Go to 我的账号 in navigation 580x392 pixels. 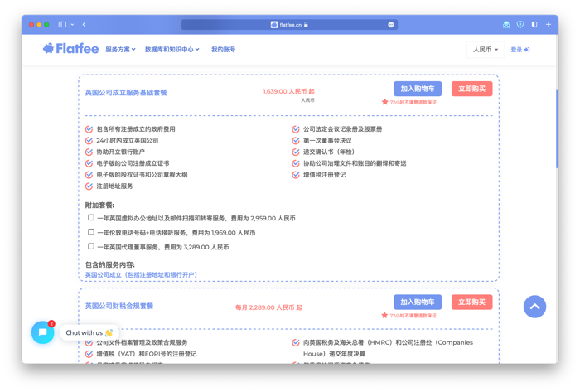tap(223, 50)
